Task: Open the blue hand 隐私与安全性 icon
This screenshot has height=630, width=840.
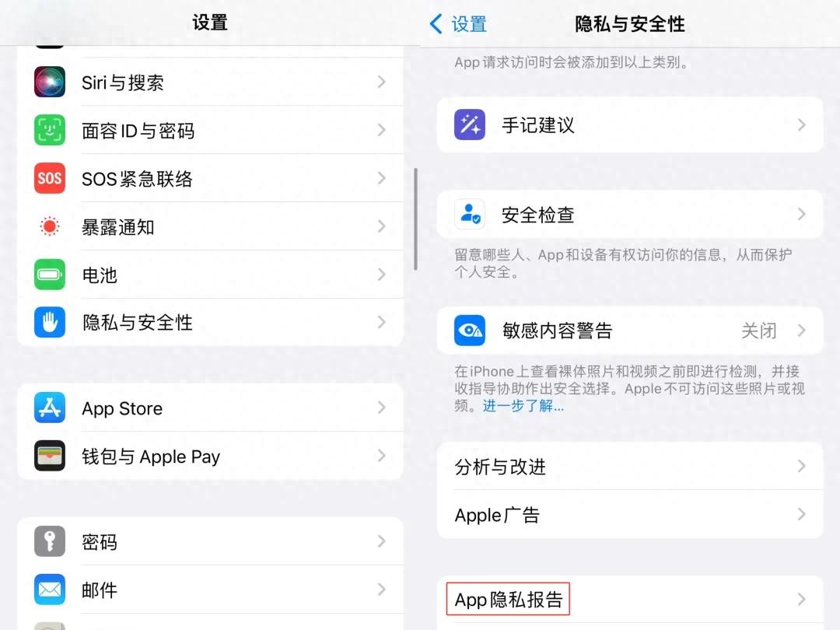Action: [x=50, y=322]
